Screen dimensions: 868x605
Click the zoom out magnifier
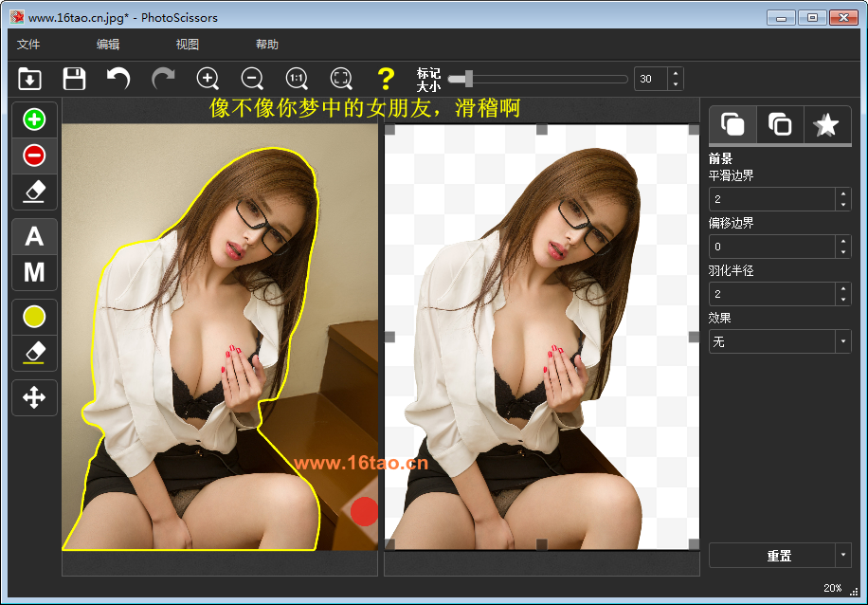(x=252, y=79)
